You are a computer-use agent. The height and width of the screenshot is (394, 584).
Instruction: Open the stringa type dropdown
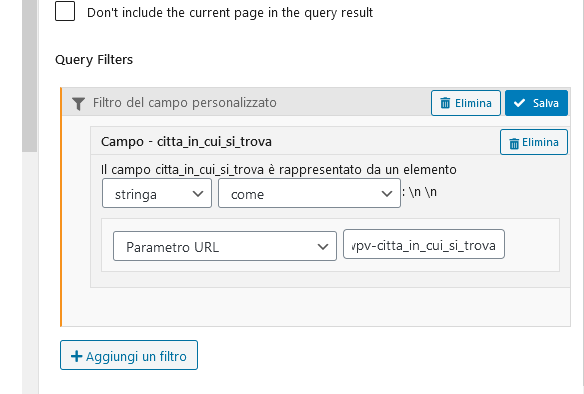tap(157, 193)
